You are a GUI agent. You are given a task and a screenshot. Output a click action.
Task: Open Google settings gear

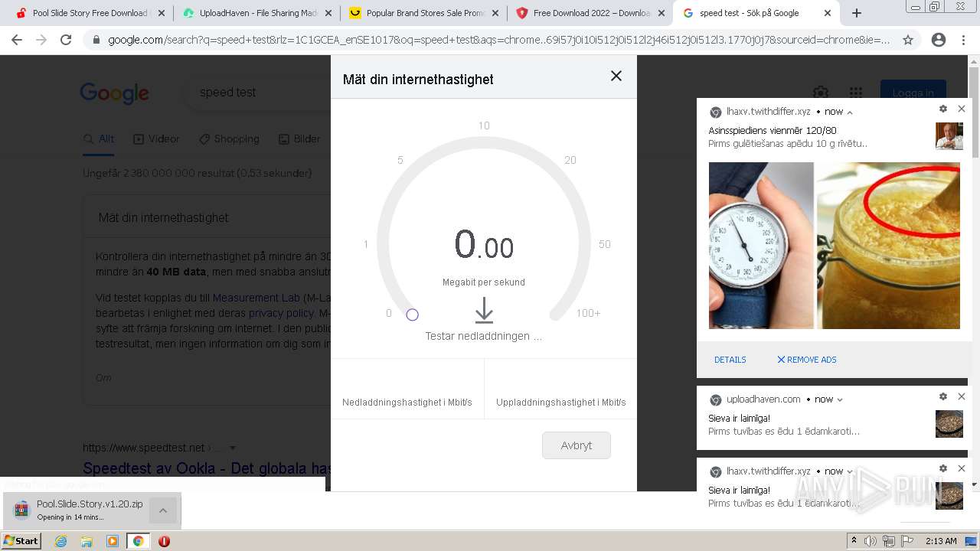[x=821, y=93]
